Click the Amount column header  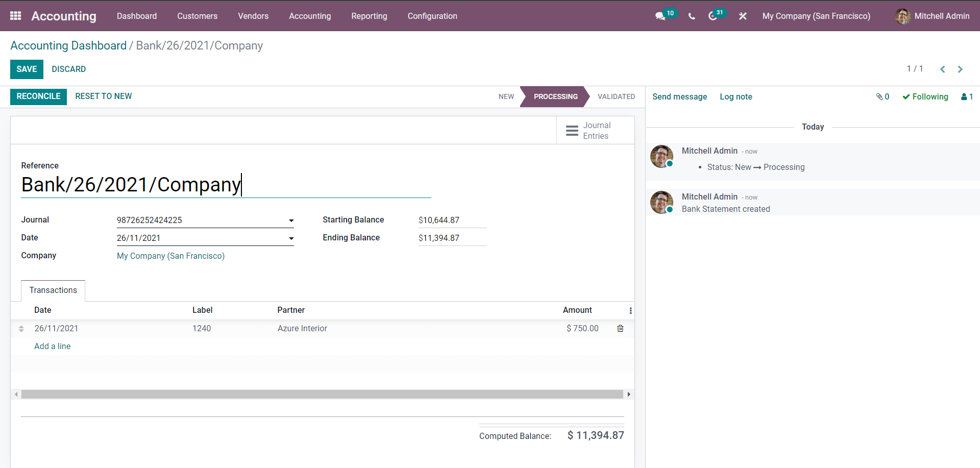click(x=577, y=310)
